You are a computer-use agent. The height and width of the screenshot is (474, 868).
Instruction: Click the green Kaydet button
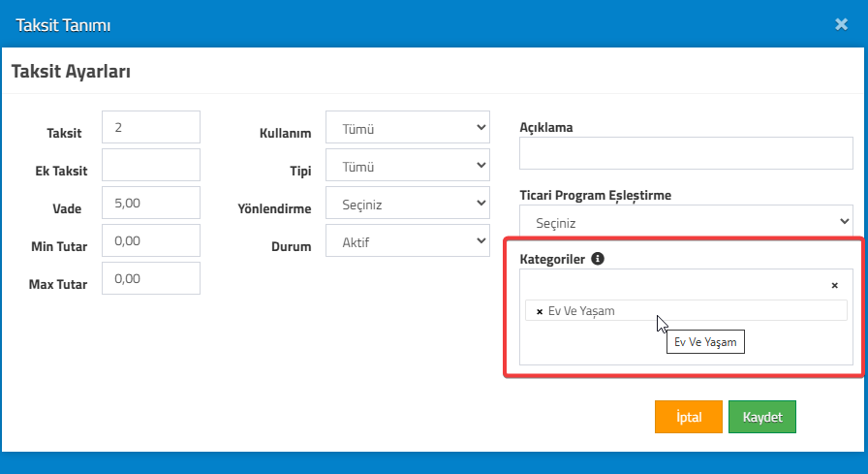(761, 416)
